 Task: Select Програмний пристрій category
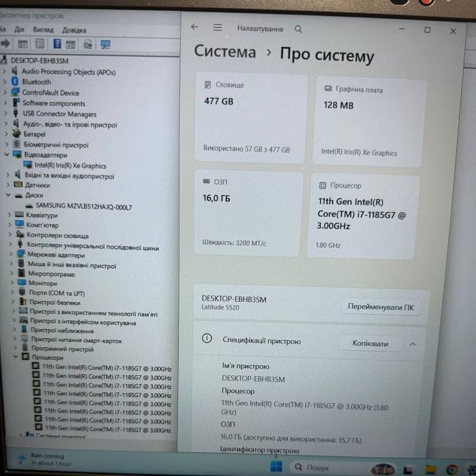[x=63, y=349]
